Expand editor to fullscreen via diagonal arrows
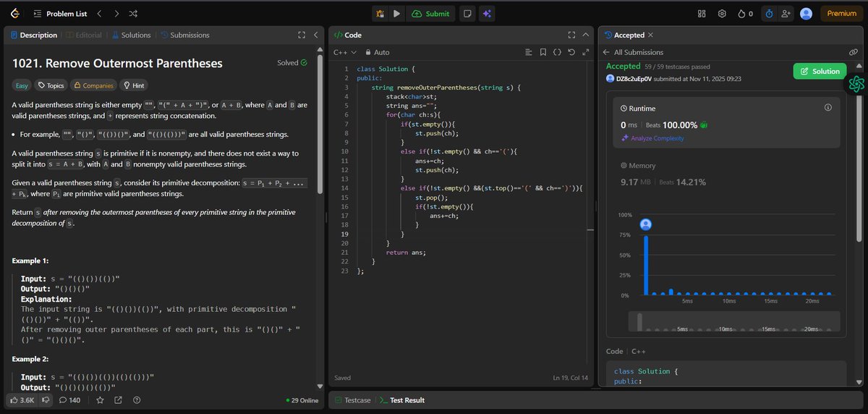This screenshot has width=868, height=414. 585,52
